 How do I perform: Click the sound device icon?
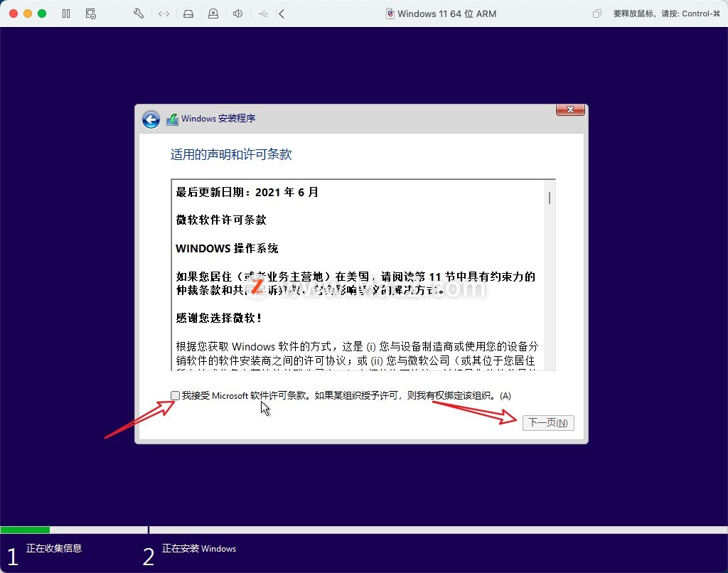coord(237,14)
